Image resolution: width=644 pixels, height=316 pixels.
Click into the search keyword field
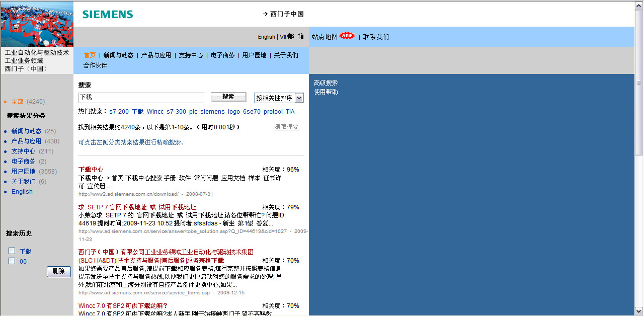pyautogui.click(x=141, y=98)
